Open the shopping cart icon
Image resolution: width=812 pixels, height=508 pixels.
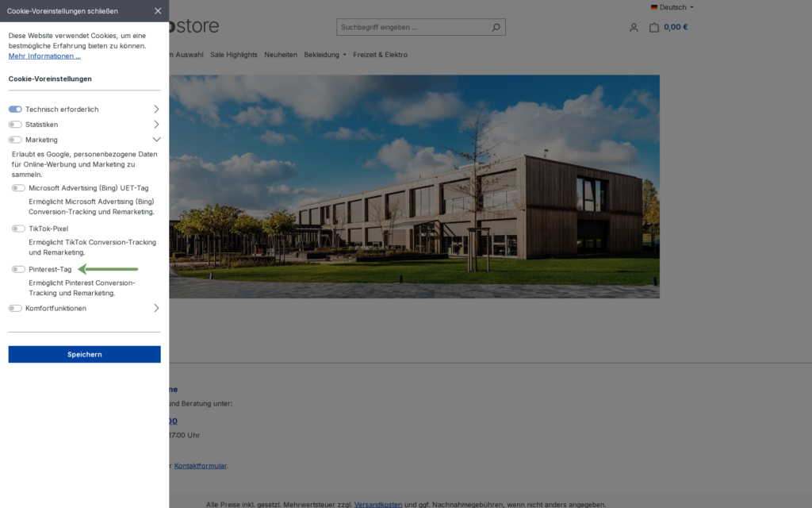tap(654, 28)
